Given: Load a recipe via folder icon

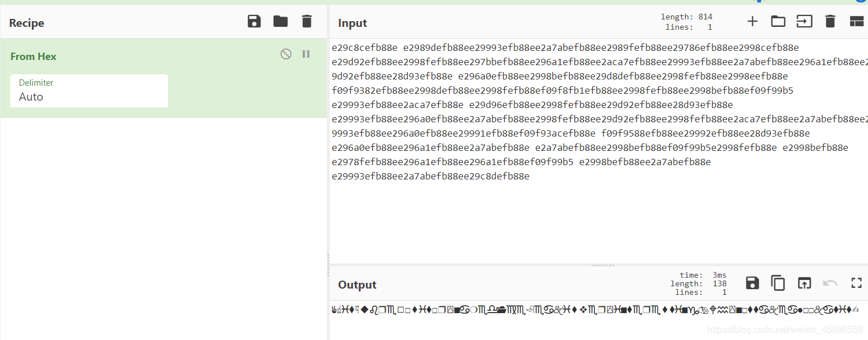Looking at the screenshot, I should 281,22.
